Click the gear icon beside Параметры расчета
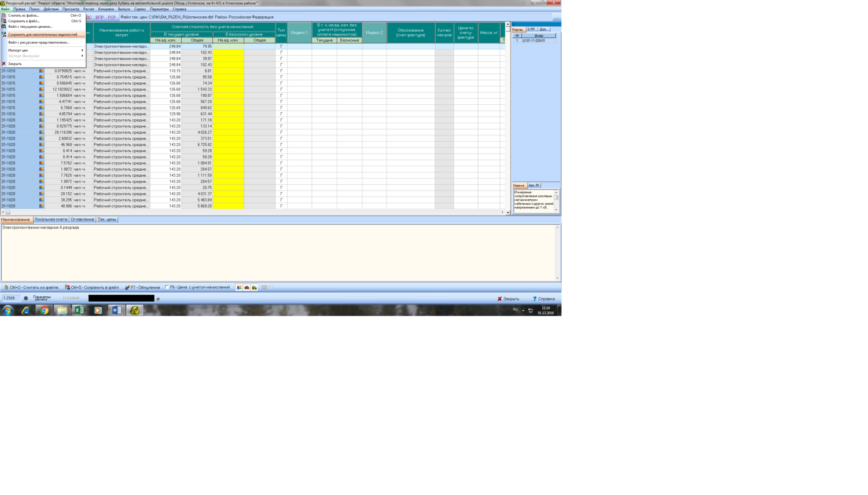Screen dimensions: 868x495 coord(26,299)
